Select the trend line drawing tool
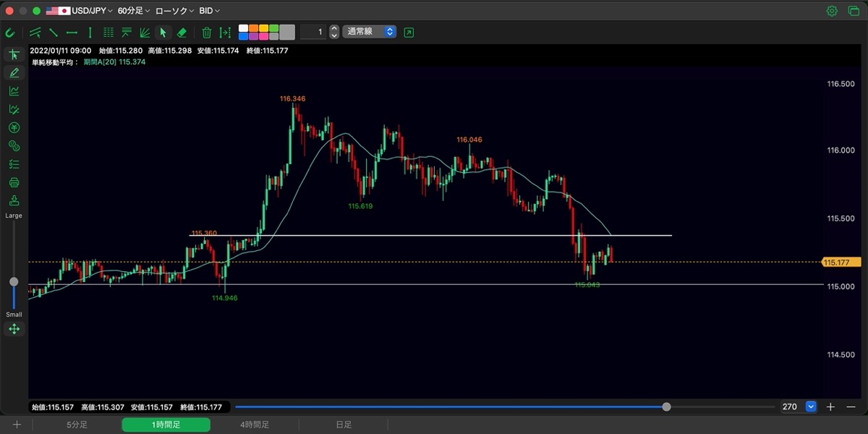Screen dimensions: 868x434 tap(54, 33)
